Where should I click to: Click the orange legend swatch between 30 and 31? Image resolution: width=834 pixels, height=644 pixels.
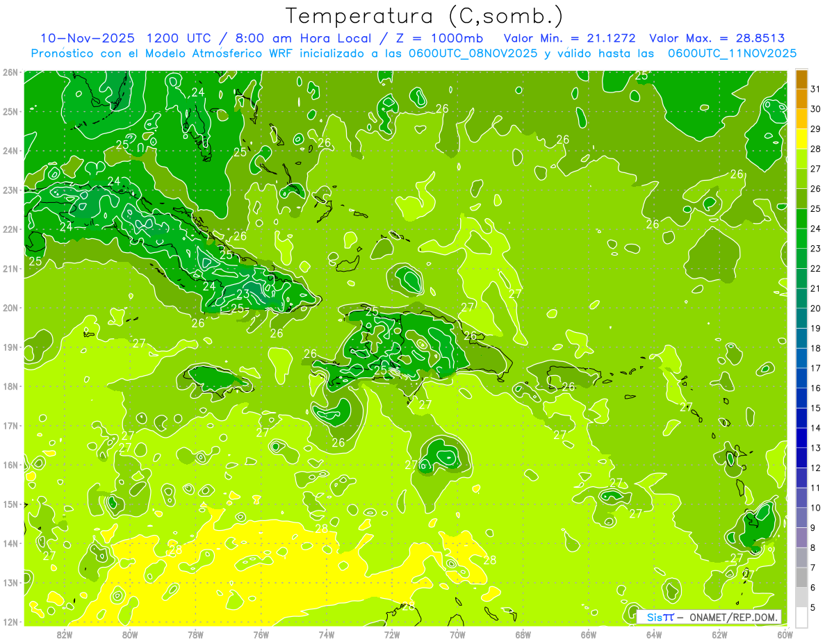(x=801, y=99)
